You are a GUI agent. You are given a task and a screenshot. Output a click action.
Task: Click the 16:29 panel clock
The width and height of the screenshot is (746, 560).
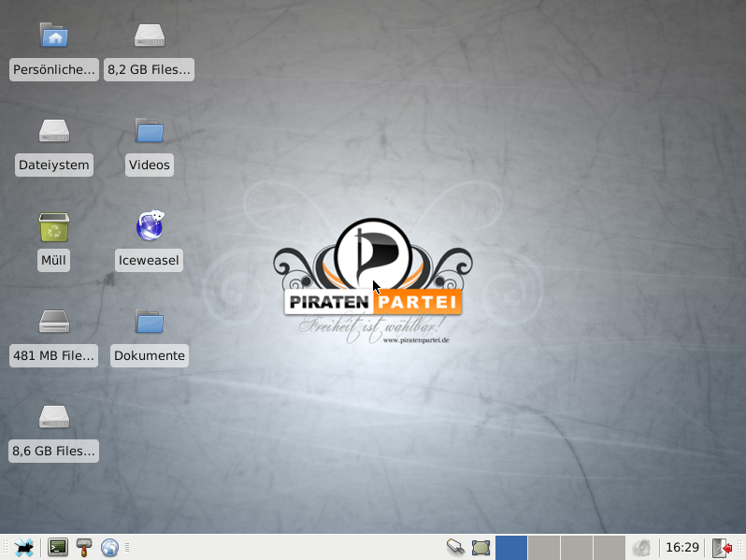point(682,548)
